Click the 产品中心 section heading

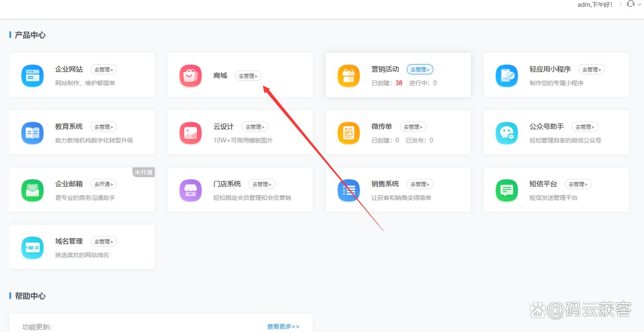tap(30, 35)
